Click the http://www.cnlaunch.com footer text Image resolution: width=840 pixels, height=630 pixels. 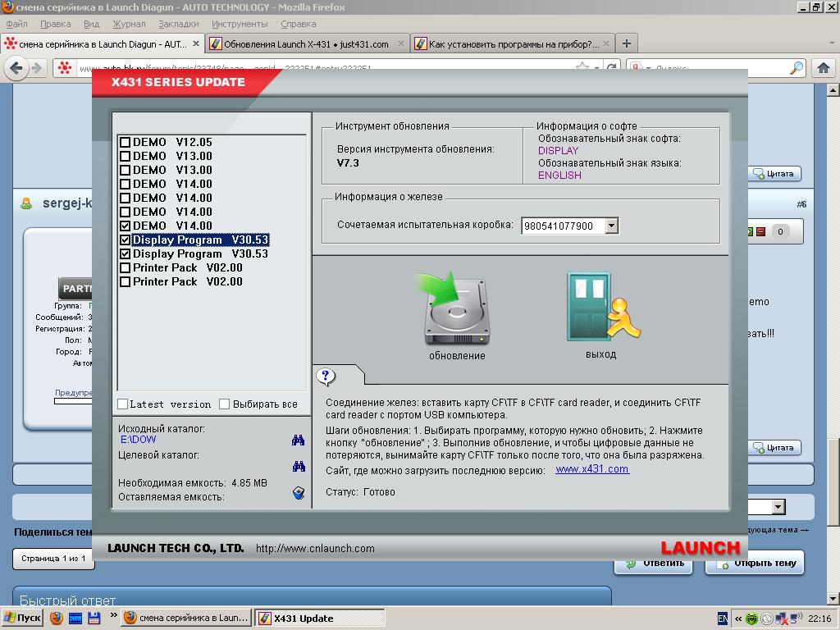click(315, 548)
